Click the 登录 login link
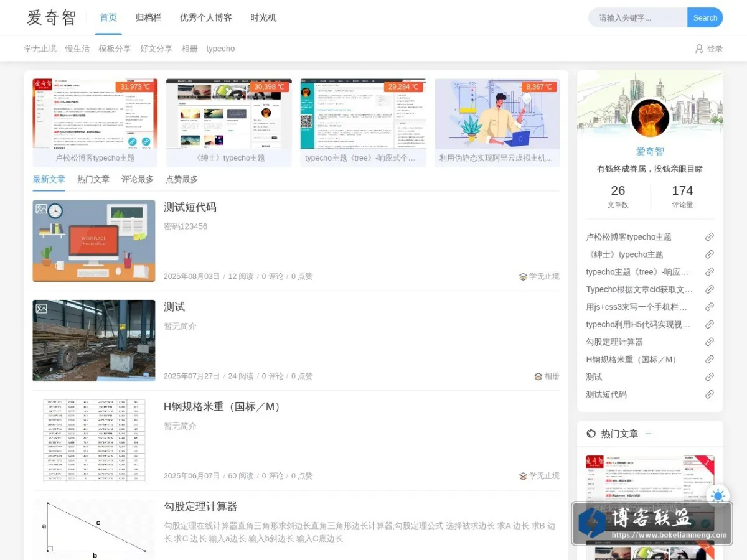 (x=715, y=49)
